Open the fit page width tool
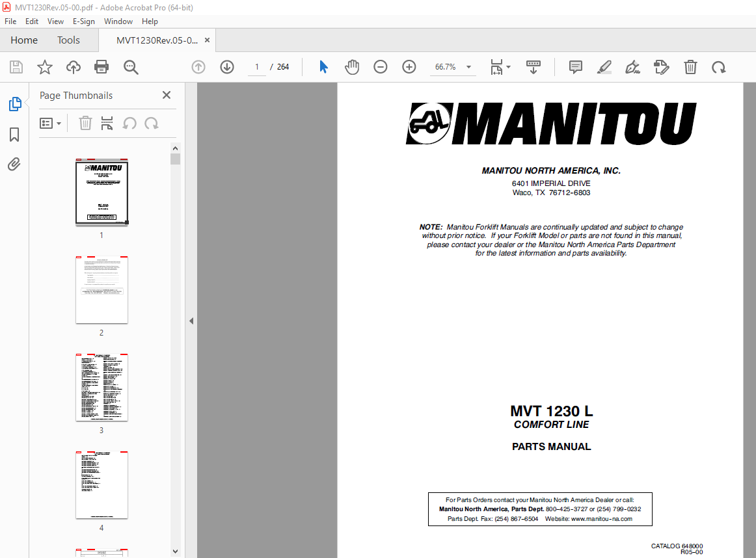Image resolution: width=756 pixels, height=558 pixels. (x=496, y=67)
